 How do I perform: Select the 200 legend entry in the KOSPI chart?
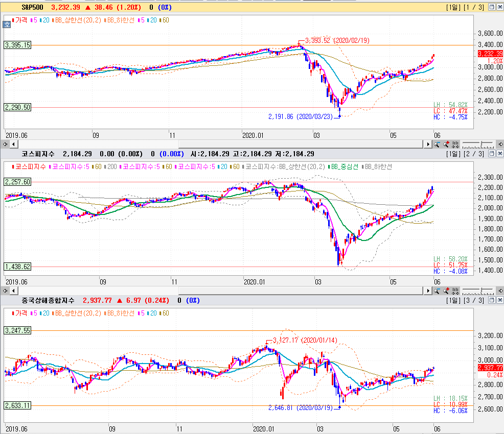[110, 166]
